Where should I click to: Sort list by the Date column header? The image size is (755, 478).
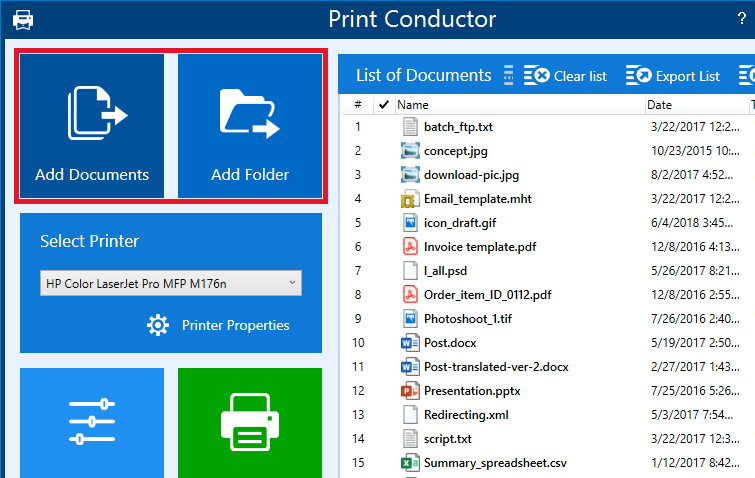coord(659,104)
